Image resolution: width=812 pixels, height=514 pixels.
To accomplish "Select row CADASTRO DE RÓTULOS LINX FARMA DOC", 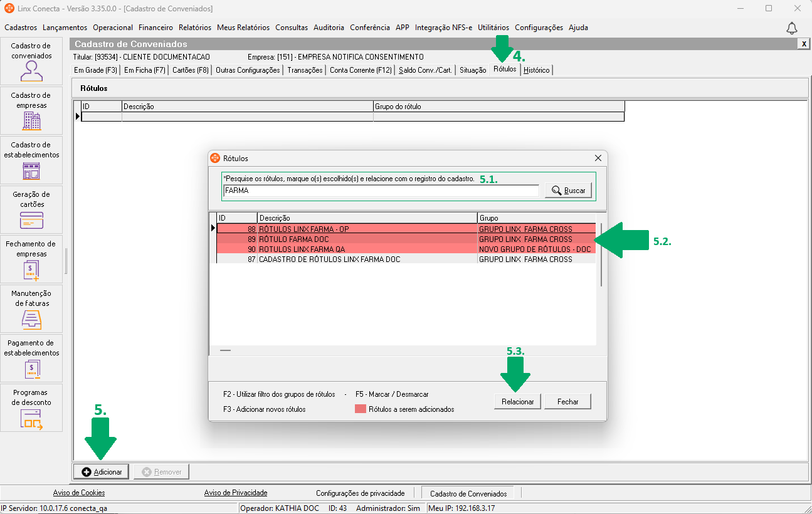I will click(x=406, y=260).
